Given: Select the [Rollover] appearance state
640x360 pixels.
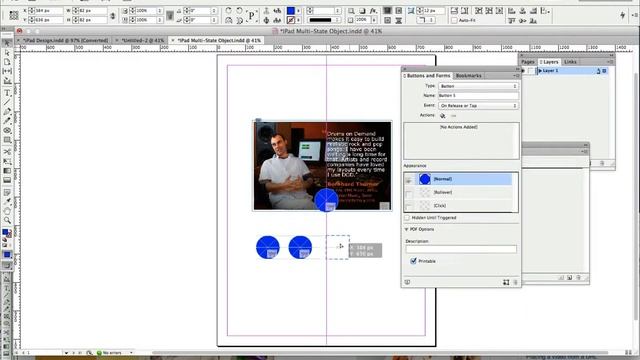Looking at the screenshot, I should click(442, 193).
